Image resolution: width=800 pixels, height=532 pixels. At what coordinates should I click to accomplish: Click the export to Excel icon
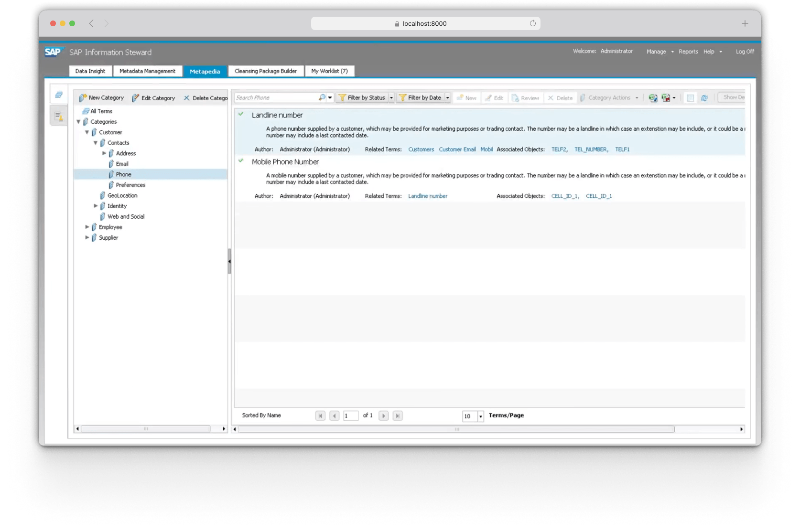coord(653,97)
